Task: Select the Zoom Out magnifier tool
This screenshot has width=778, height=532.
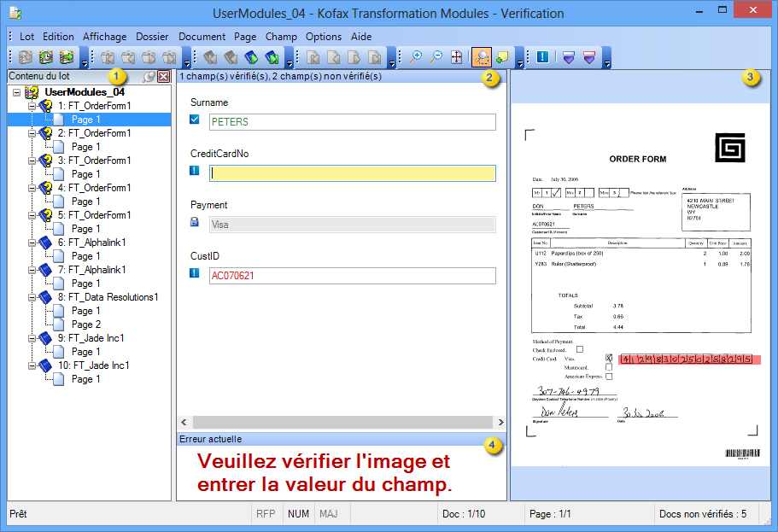Action: tap(436, 57)
